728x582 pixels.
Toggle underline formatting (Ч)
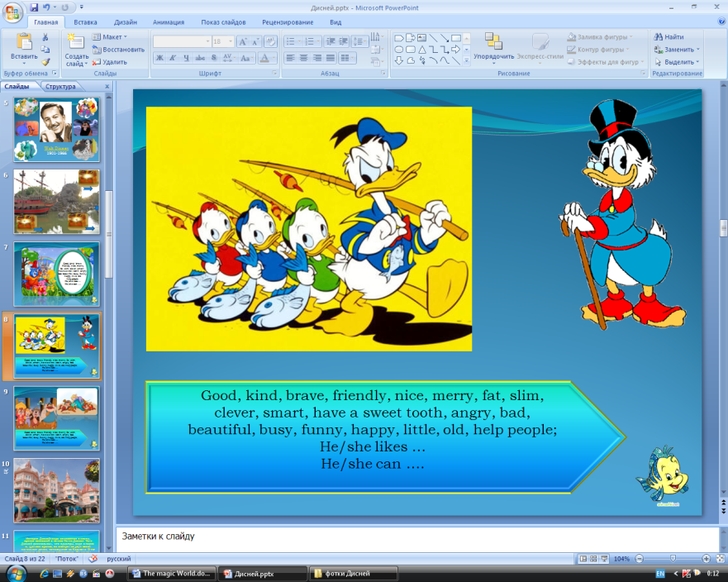click(x=186, y=58)
